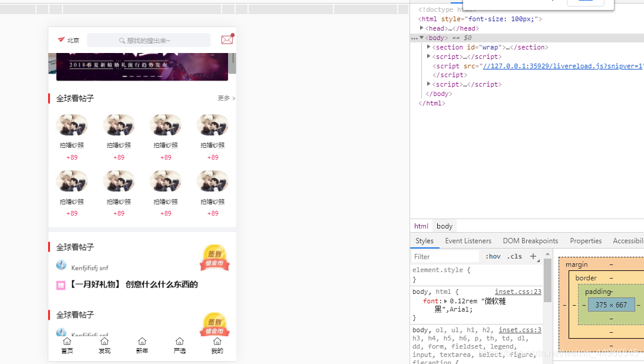
Task: Click the 想找的搜出来 search box
Action: [x=148, y=40]
